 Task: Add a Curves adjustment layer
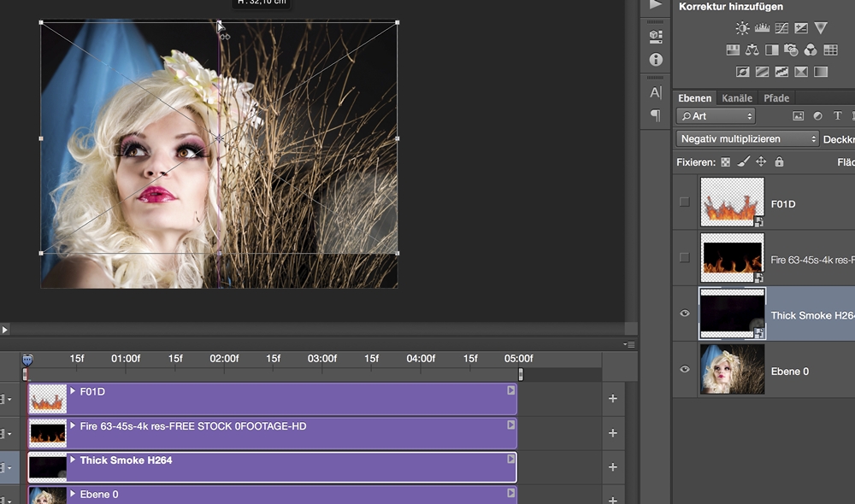[781, 29]
